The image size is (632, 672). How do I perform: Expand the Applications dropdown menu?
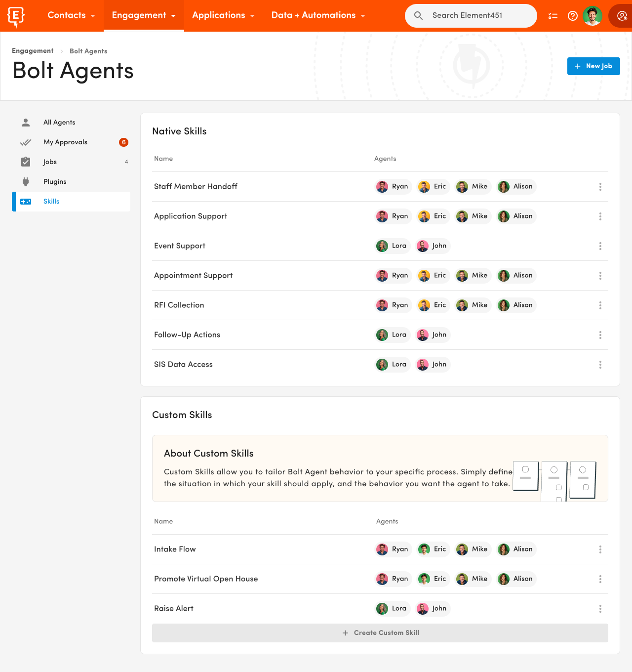coord(223,15)
